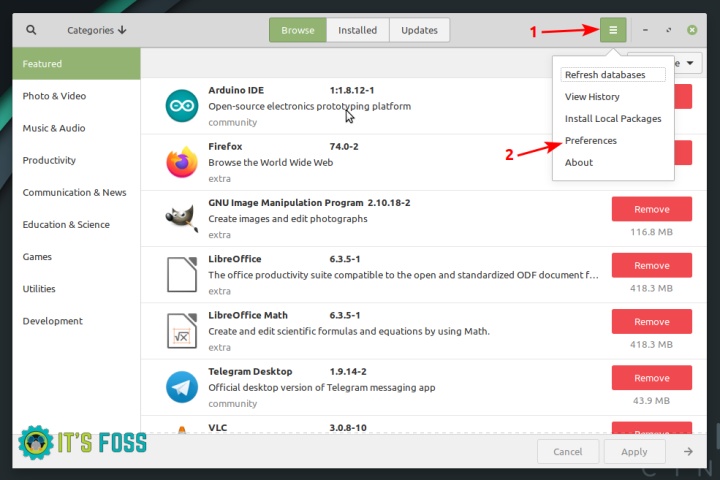Select About menu entry
The image size is (720, 480).
tap(579, 163)
